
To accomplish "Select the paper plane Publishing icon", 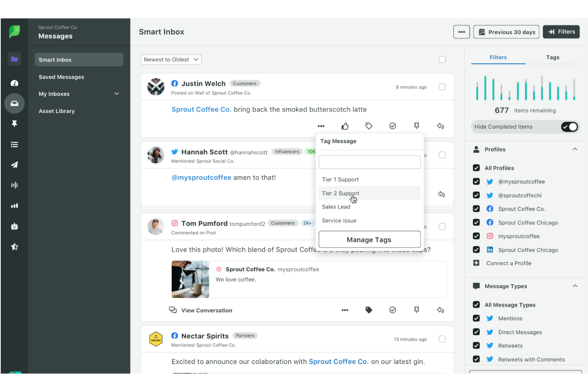I will click(x=14, y=165).
